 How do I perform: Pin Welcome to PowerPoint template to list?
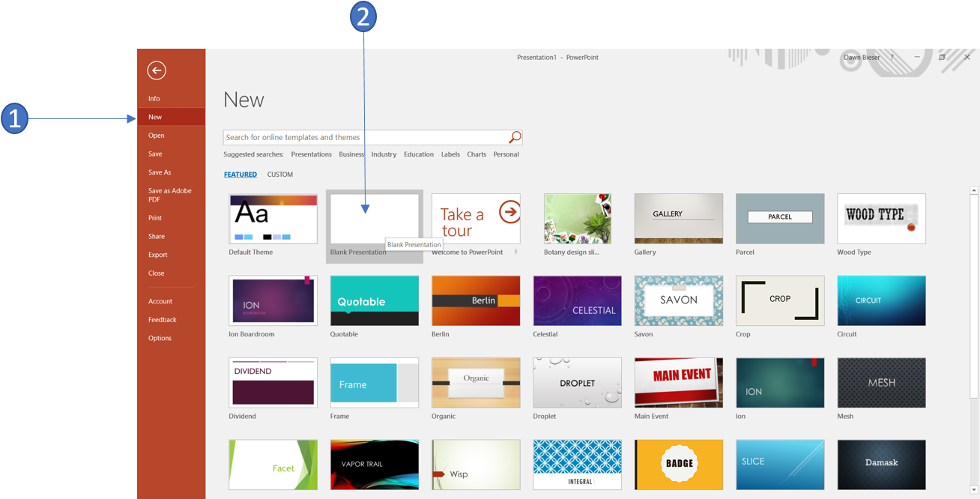tap(515, 252)
